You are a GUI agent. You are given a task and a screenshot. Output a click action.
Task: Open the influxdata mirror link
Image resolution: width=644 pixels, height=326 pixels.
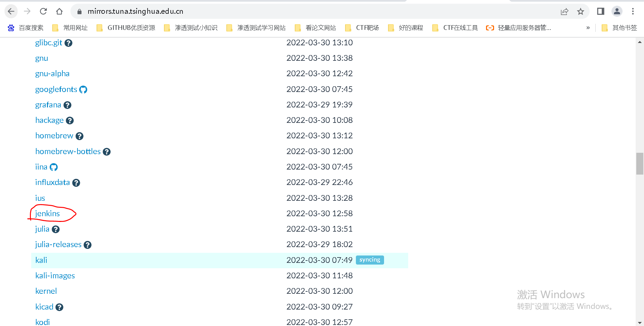[x=52, y=182]
